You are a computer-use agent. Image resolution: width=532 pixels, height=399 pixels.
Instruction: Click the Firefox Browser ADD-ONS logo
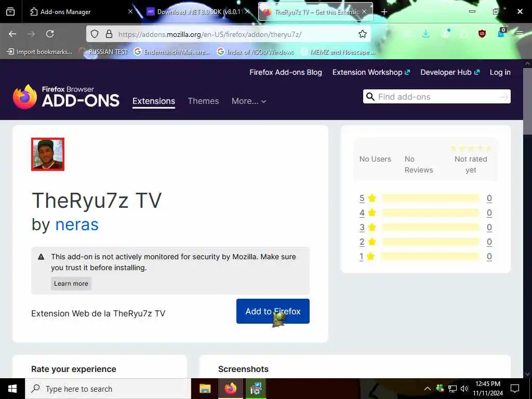pyautogui.click(x=66, y=97)
